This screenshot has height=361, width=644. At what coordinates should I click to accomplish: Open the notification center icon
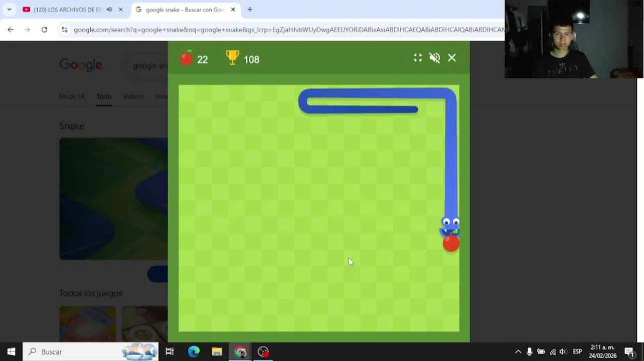click(630, 351)
